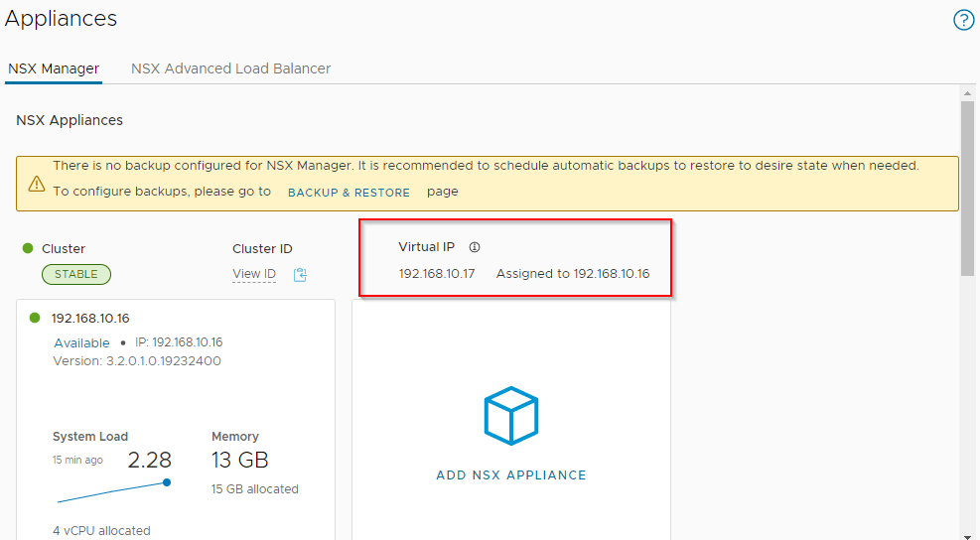Click '15 GB allocated' text
The image size is (980, 540).
point(255,489)
